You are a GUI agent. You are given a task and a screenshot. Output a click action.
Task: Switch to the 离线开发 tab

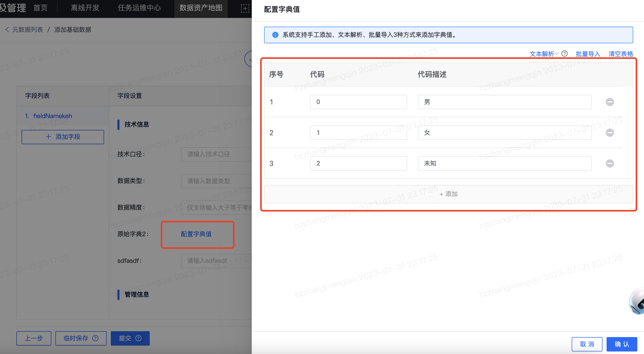pos(85,8)
